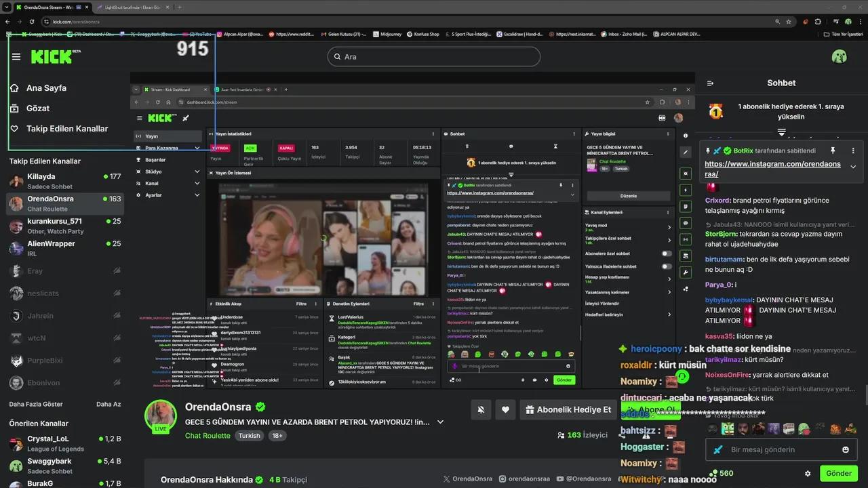The width and height of the screenshot is (868, 488).
Task: Toggle stream notifications bell
Action: [x=481, y=409]
